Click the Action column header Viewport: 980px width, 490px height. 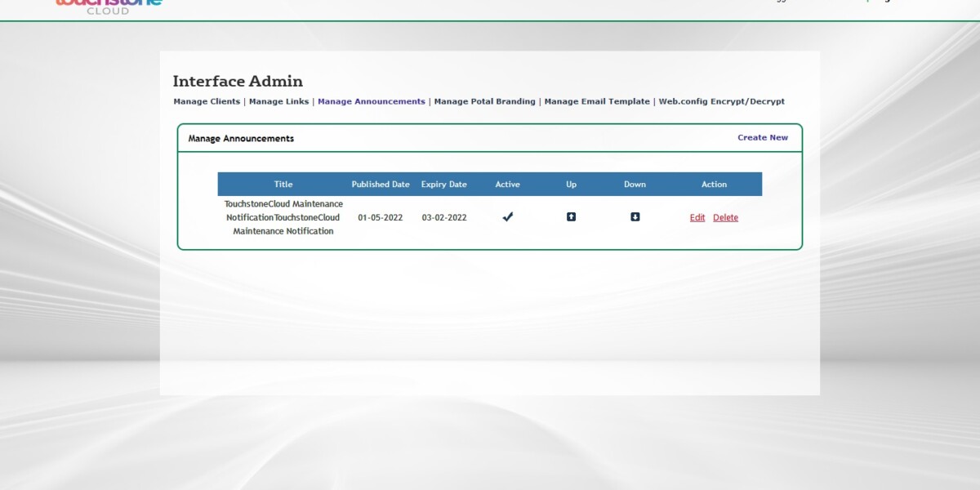pyautogui.click(x=713, y=184)
